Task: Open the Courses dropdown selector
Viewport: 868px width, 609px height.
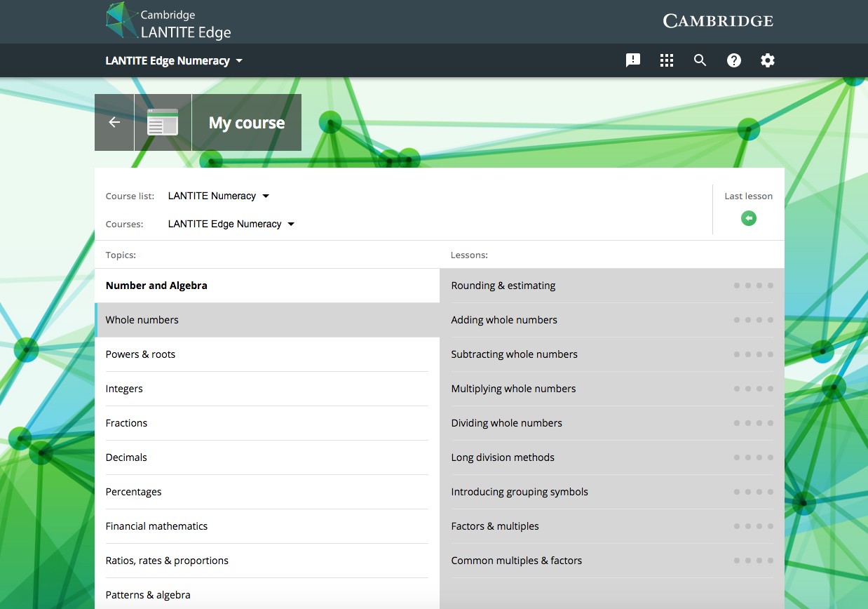Action: 231,224
